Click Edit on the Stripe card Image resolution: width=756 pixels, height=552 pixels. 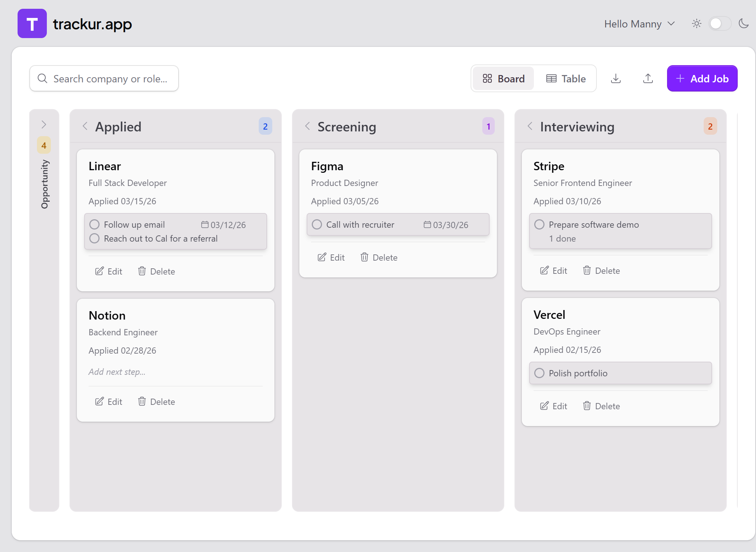point(553,270)
